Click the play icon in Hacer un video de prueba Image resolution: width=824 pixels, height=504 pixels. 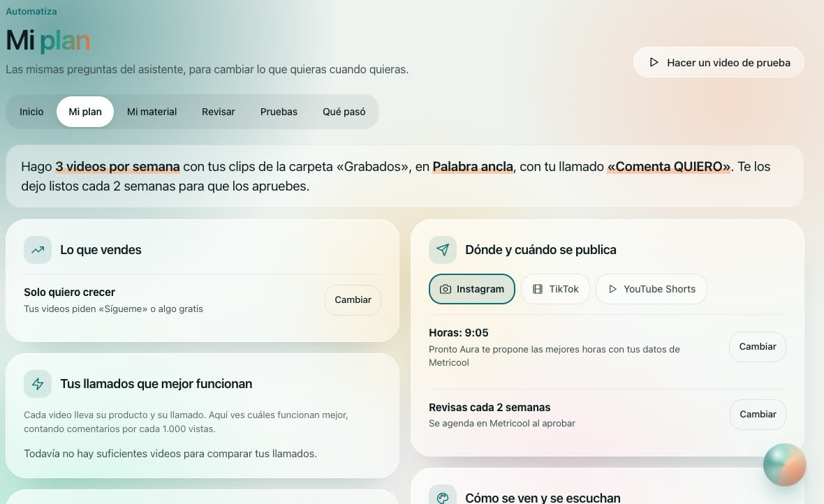click(654, 63)
